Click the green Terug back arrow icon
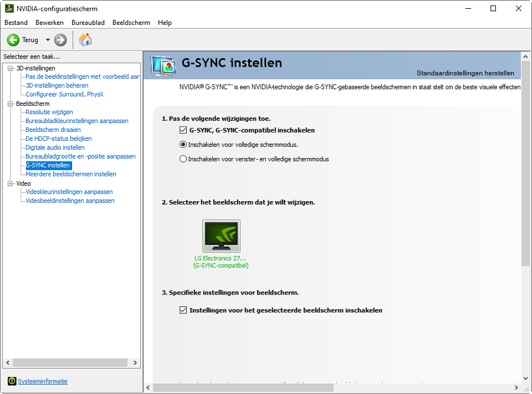532x394 pixels. [x=13, y=40]
